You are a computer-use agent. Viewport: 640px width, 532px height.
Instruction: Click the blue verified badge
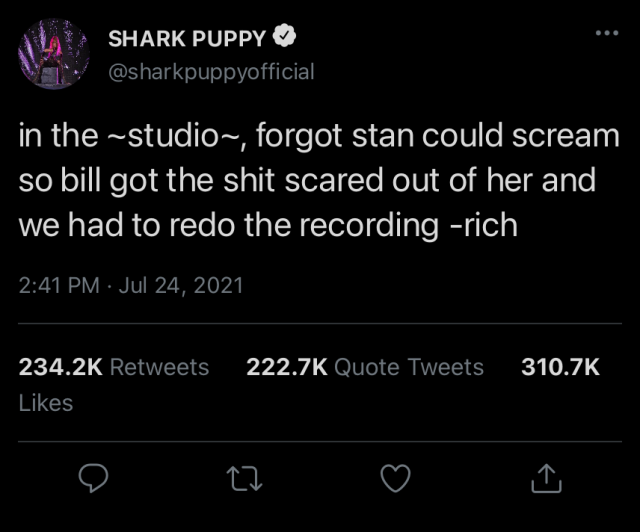pos(286,39)
